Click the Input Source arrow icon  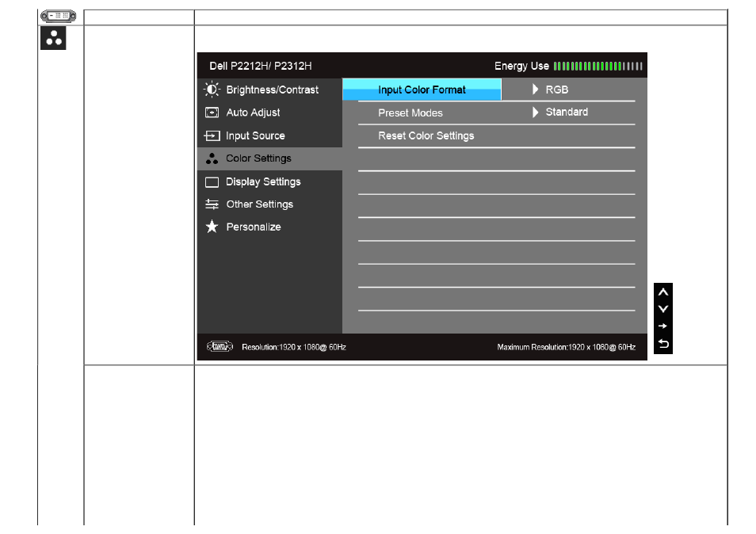212,136
